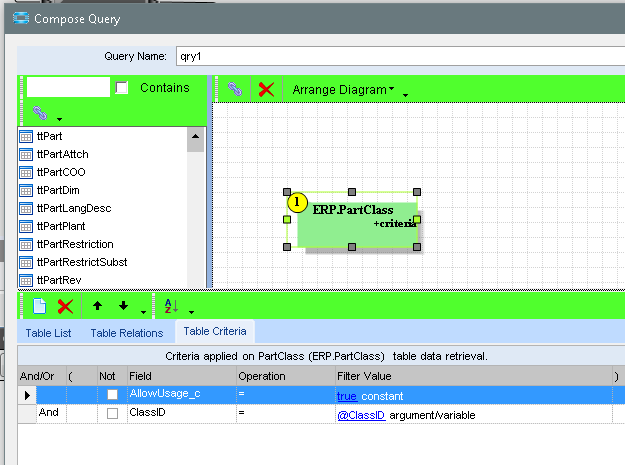Switch to the Table List tab
The height and width of the screenshot is (465, 625).
pyautogui.click(x=48, y=333)
